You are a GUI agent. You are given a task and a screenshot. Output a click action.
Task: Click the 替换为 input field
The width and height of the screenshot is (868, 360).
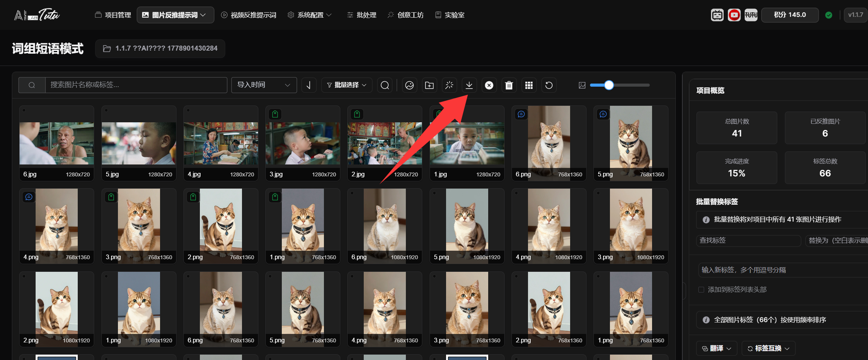click(x=836, y=240)
